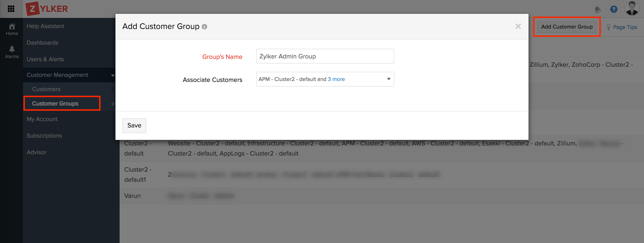The image size is (644, 243).
Task: Open the user profile avatar
Action: [x=632, y=9]
